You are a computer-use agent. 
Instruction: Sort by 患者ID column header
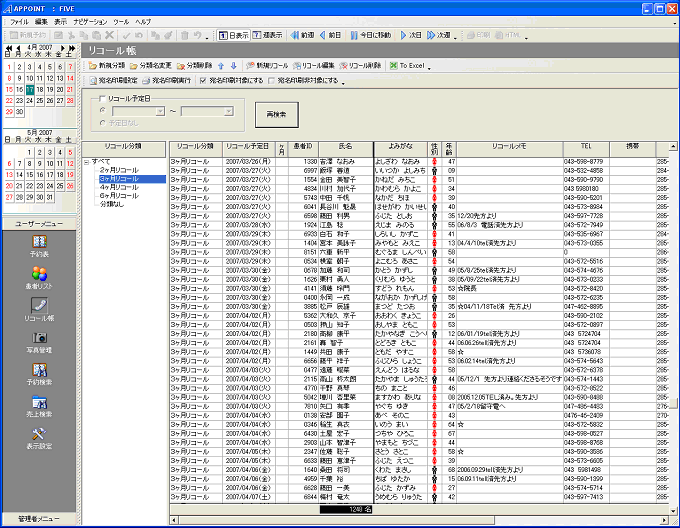click(303, 149)
